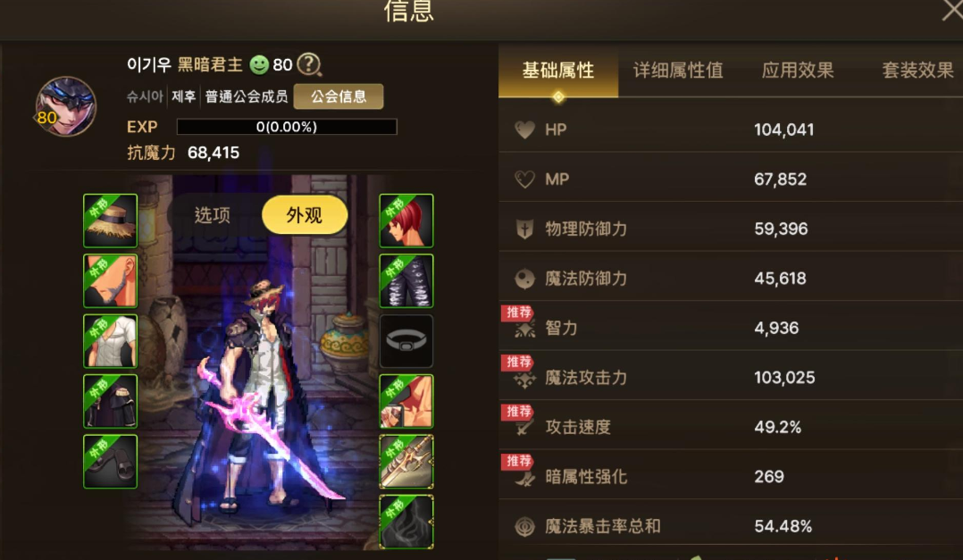
Task: Open the 详细属性值 tab
Action: (x=678, y=70)
